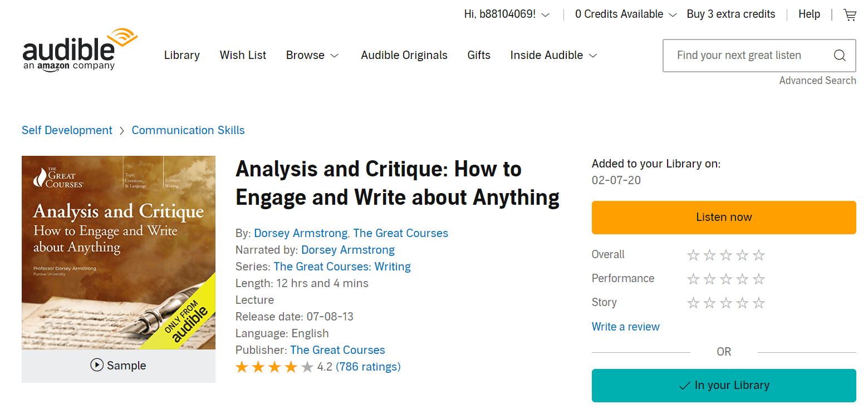Click Buy 3 extra credits
This screenshot has height=414, width=868.
[x=731, y=14]
